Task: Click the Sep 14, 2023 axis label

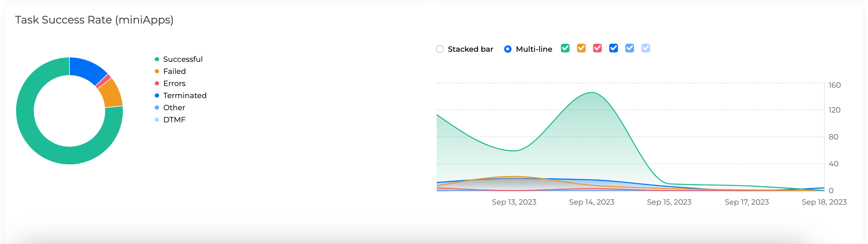Action: [x=591, y=202]
